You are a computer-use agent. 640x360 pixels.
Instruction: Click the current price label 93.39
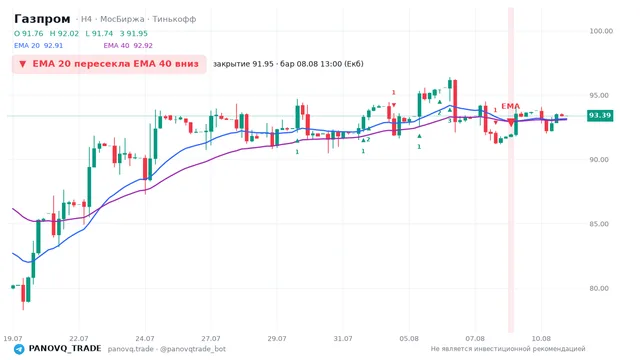(600, 116)
